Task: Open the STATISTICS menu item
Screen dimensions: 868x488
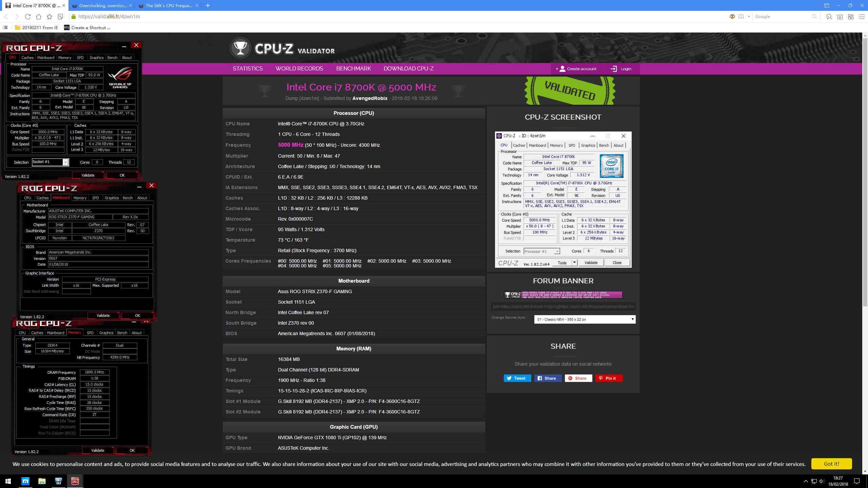Action: (248, 68)
